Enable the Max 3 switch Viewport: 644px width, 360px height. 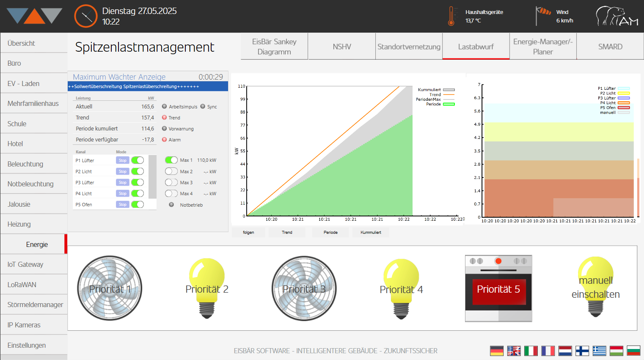pyautogui.click(x=171, y=182)
